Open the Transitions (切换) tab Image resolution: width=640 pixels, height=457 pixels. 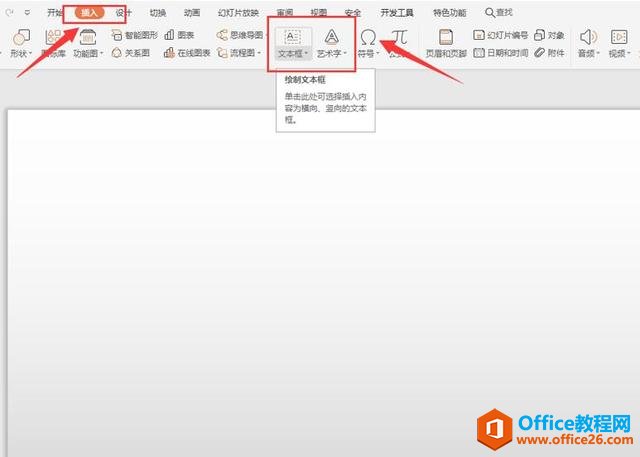[x=158, y=13]
